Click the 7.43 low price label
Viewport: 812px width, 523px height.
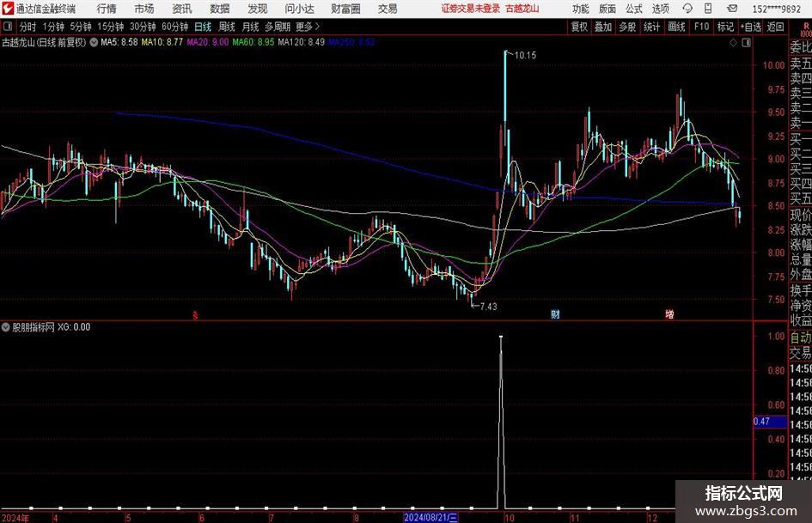[x=488, y=307]
